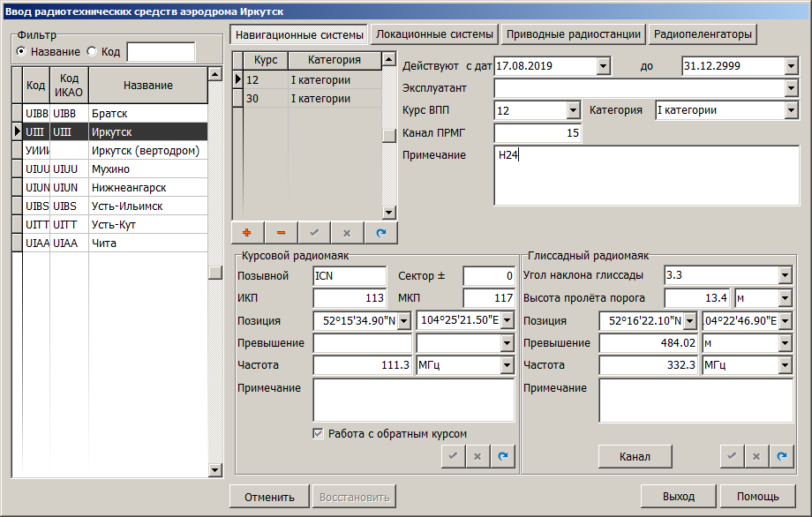Open the Эксплуатант dropdown

pos(790,88)
